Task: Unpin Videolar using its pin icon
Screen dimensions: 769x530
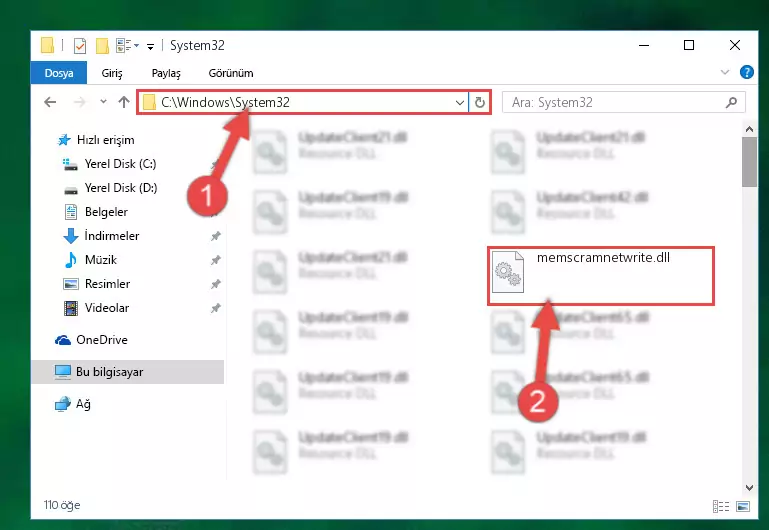Action: point(215,308)
